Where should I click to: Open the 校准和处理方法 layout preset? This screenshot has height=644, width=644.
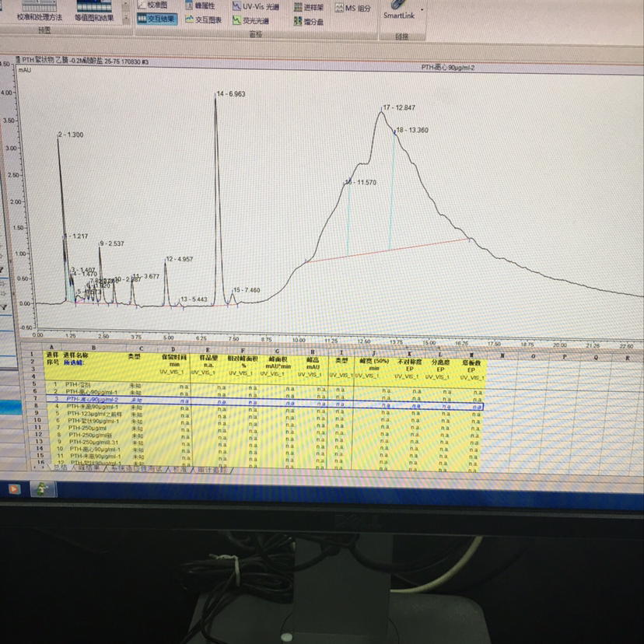tap(39, 12)
